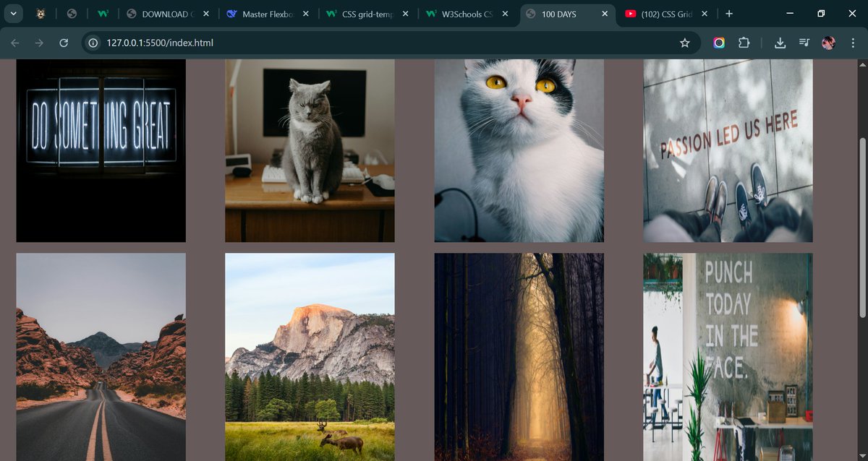The width and height of the screenshot is (868, 461).
Task: Open the Downloads icon in the toolbar
Action: [x=780, y=43]
